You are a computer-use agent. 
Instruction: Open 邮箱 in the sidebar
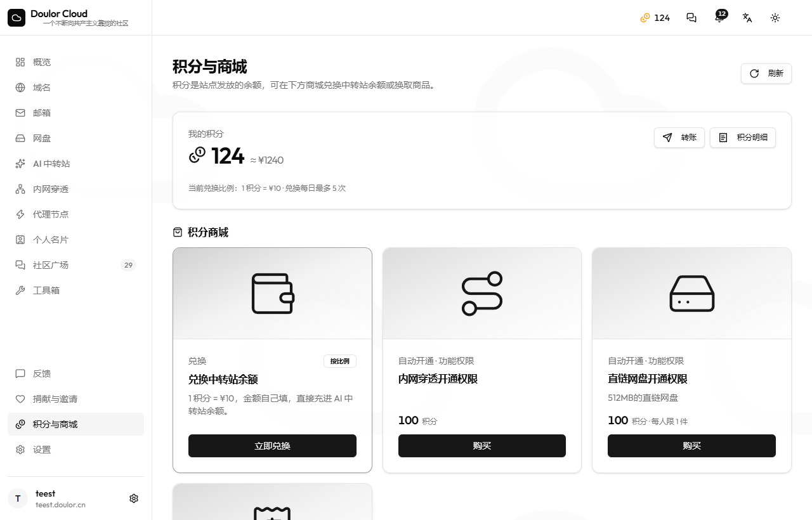pos(75,113)
